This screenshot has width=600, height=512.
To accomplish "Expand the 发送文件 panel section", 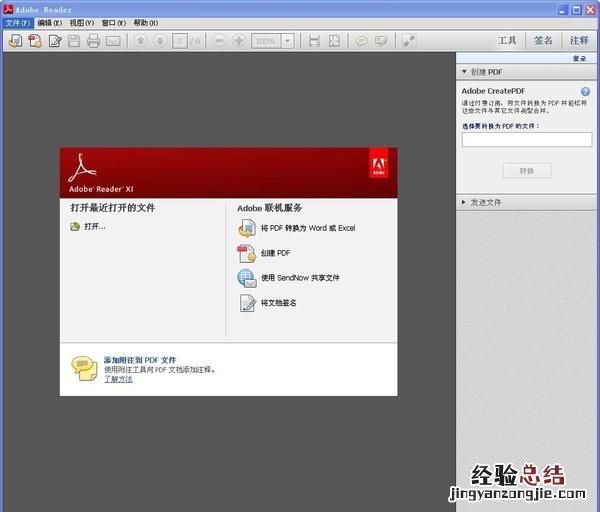I will [464, 202].
